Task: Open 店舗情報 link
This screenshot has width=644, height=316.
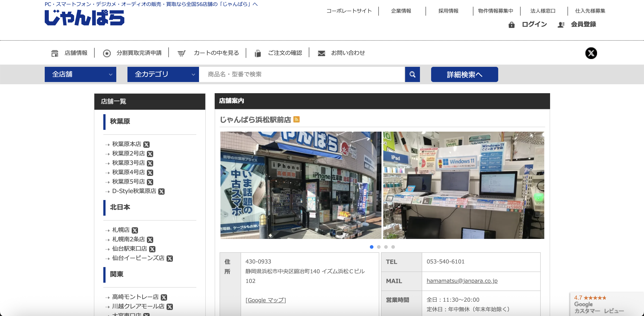Action: pos(76,53)
